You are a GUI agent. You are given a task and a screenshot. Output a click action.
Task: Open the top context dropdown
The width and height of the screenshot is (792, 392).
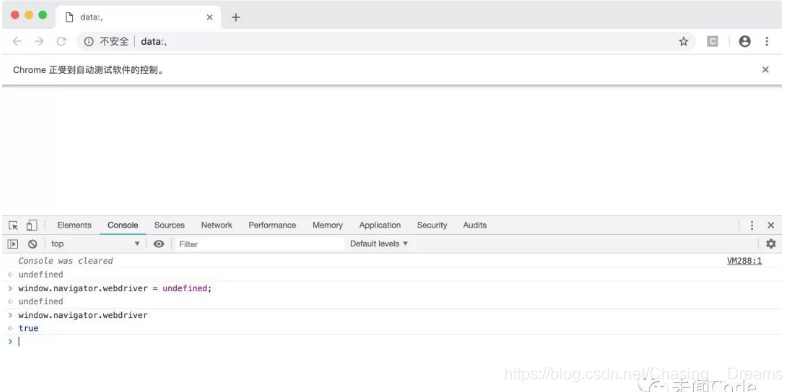click(x=95, y=244)
